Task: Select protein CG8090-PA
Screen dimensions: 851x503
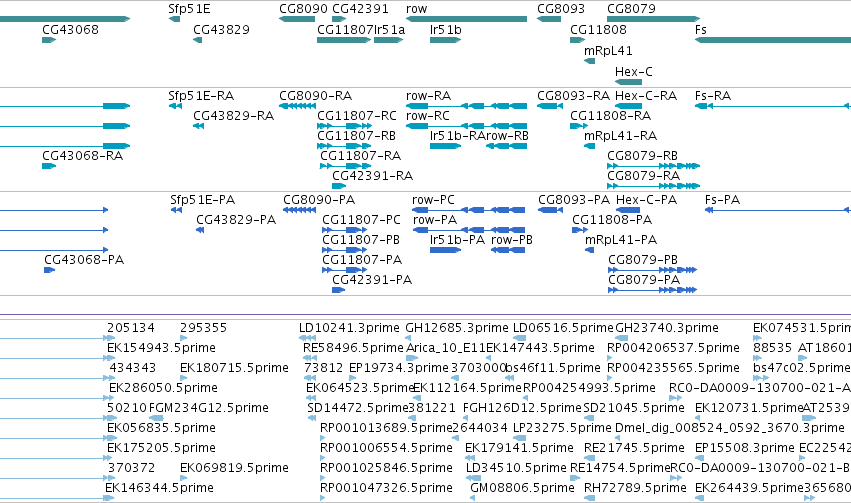Action: 319,200
